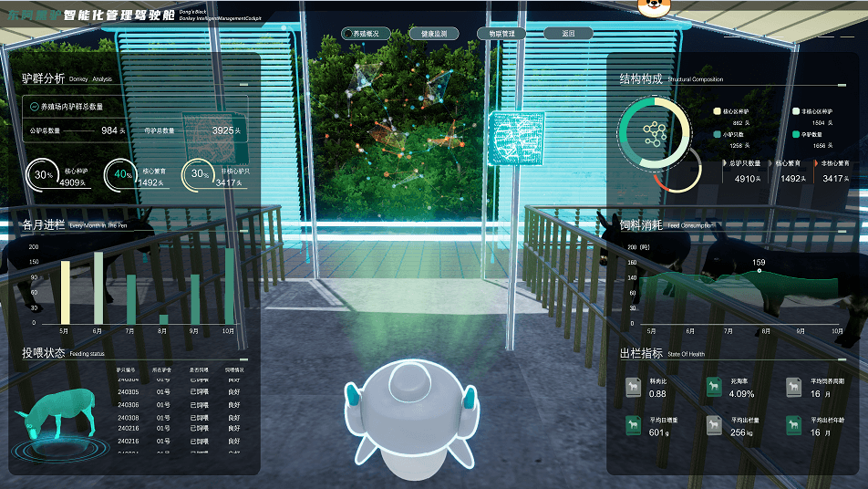The width and height of the screenshot is (868, 489).
Task: Click the 平均出栏量 gray donkey icon
Action: (x=714, y=425)
